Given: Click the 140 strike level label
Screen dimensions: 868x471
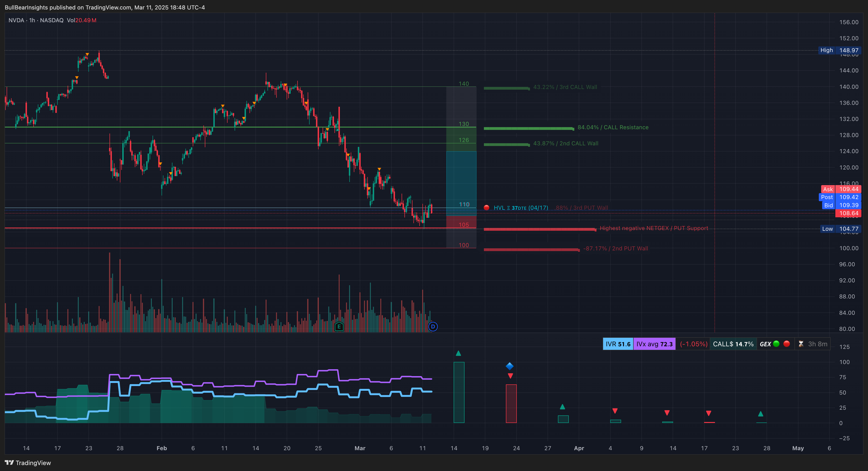Looking at the screenshot, I should pos(464,84).
